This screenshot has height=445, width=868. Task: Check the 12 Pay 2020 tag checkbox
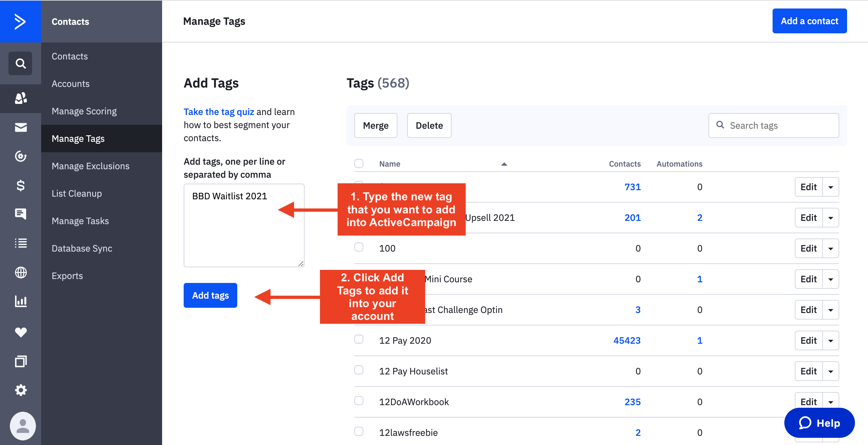click(359, 339)
